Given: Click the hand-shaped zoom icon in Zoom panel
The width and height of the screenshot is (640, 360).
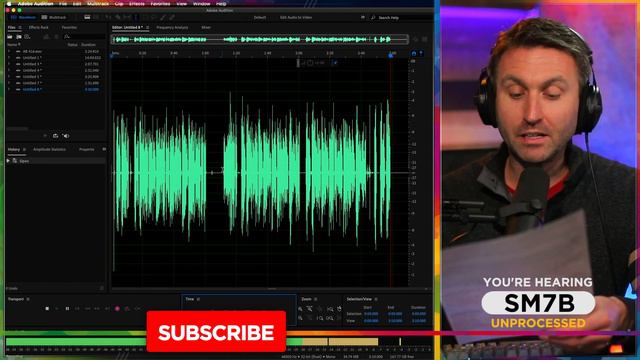Looking at the screenshot, I should point(339,309).
